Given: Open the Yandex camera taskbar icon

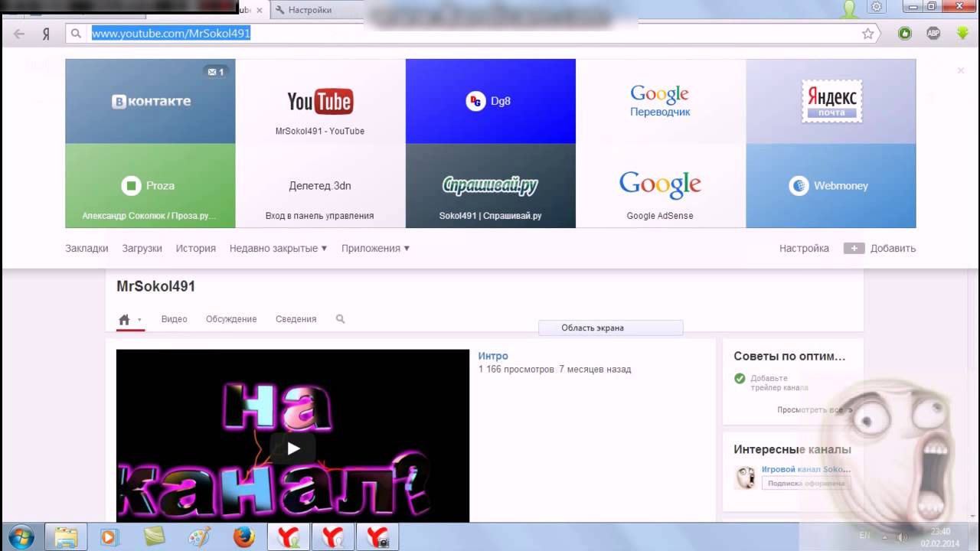Looking at the screenshot, I should 377,537.
